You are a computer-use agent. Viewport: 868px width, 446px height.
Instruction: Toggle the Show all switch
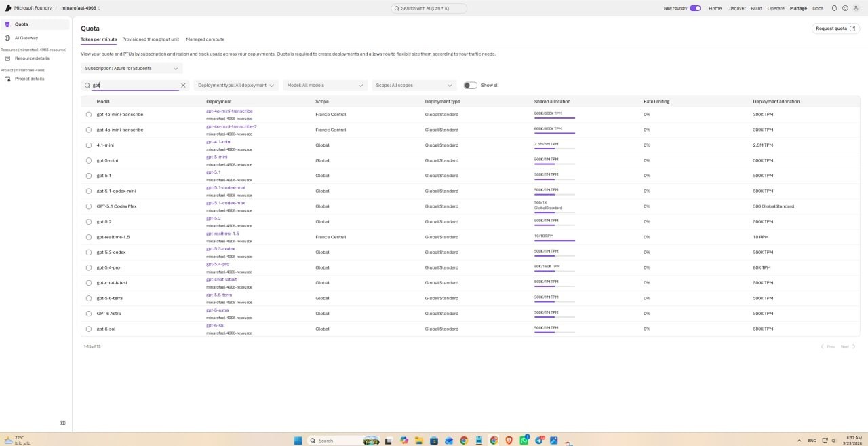[x=471, y=86]
